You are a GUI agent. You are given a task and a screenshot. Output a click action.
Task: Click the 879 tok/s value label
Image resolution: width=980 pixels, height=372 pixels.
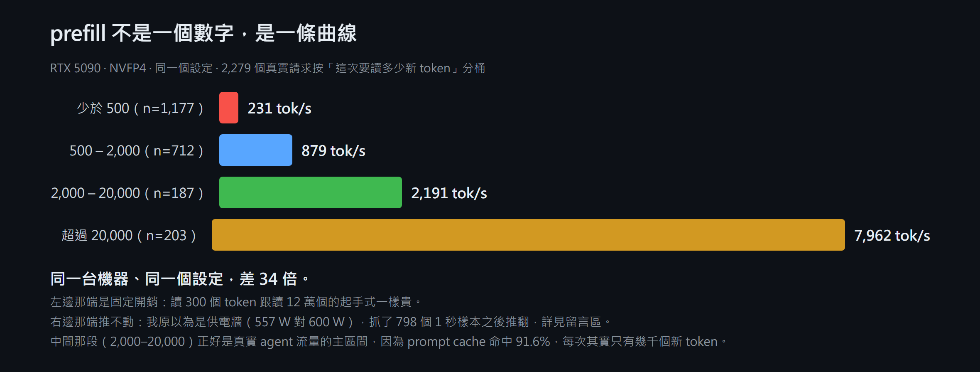click(x=333, y=151)
